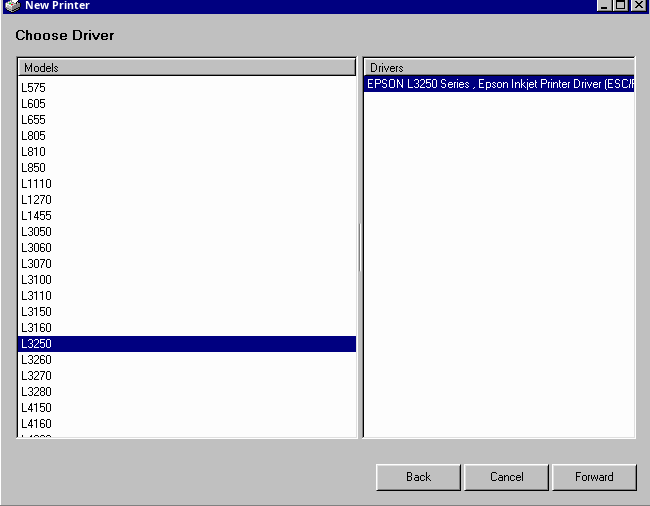650x506 pixels.
Task: Select model L4150
Action: pyautogui.click(x=187, y=408)
